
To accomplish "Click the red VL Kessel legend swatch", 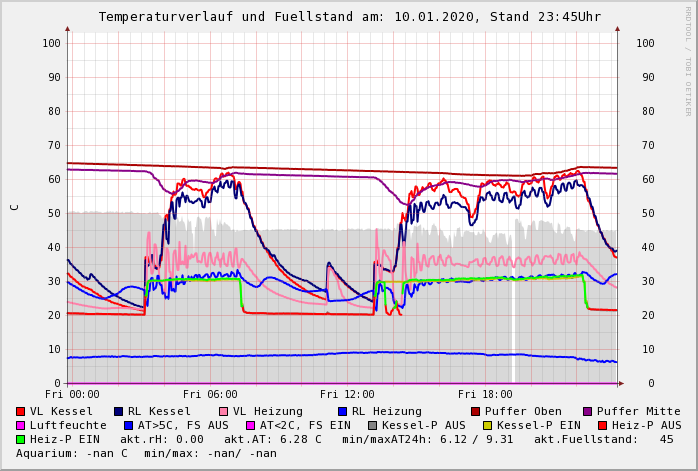I will pos(21,411).
